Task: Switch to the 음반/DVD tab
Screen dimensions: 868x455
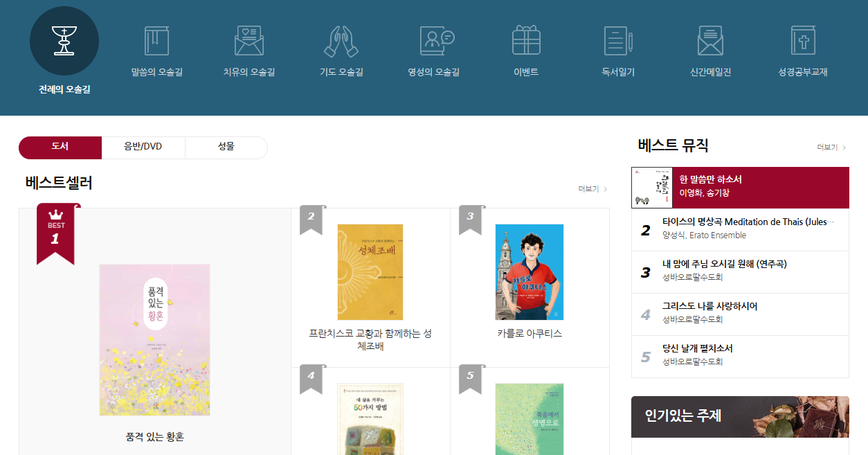Action: tap(143, 148)
